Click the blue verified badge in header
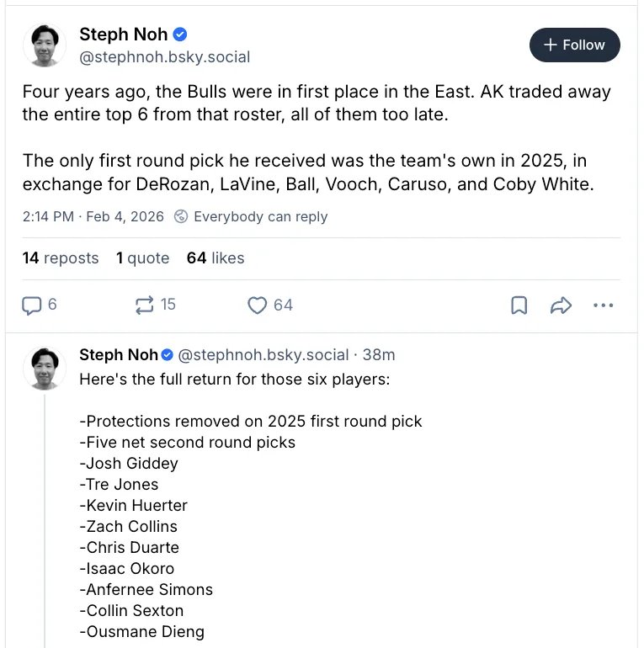The width and height of the screenshot is (644, 648). 180,35
